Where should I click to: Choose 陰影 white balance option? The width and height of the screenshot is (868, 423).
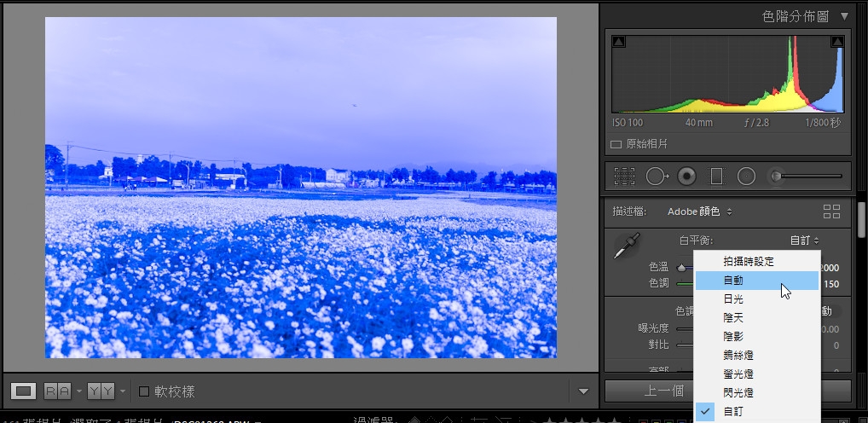coord(757,336)
